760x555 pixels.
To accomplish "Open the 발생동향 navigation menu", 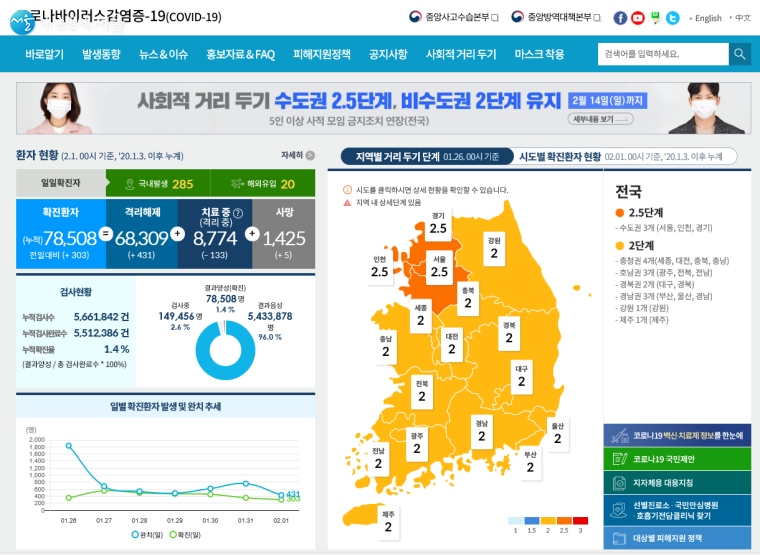I will coord(101,54).
